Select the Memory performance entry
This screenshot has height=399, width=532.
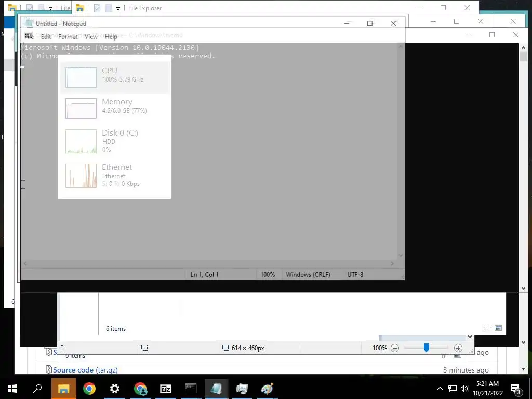point(115,108)
